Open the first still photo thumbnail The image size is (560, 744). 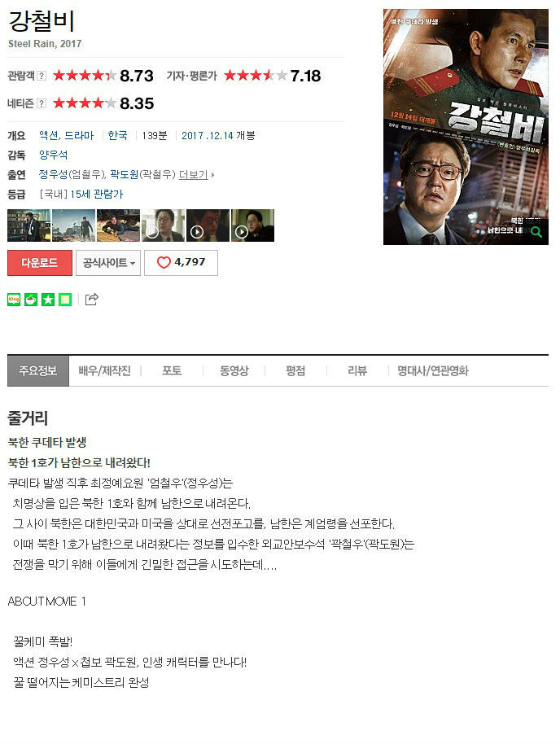[x=29, y=225]
